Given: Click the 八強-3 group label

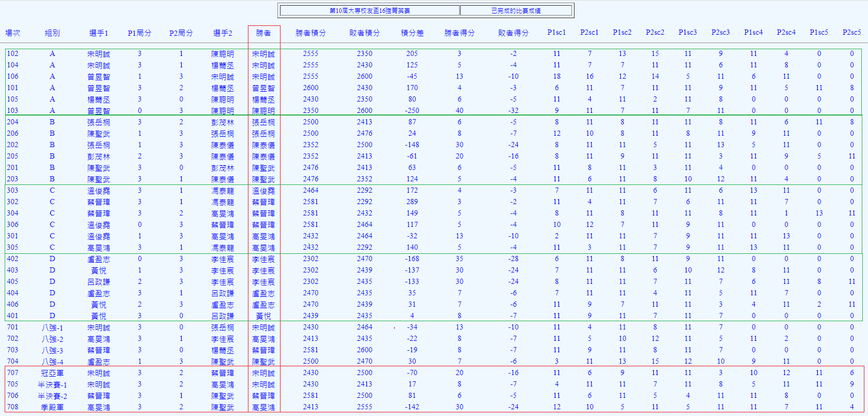Looking at the screenshot, I should click(x=52, y=350).
